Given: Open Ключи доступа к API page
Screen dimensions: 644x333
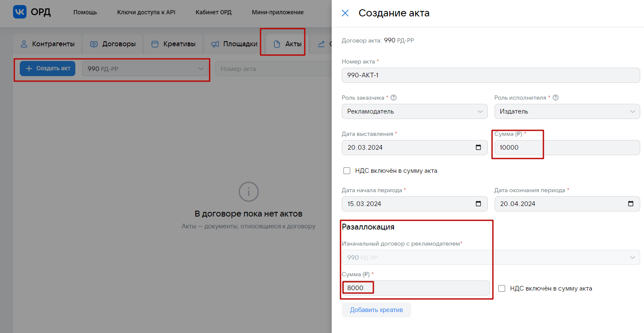Looking at the screenshot, I should [x=146, y=12].
